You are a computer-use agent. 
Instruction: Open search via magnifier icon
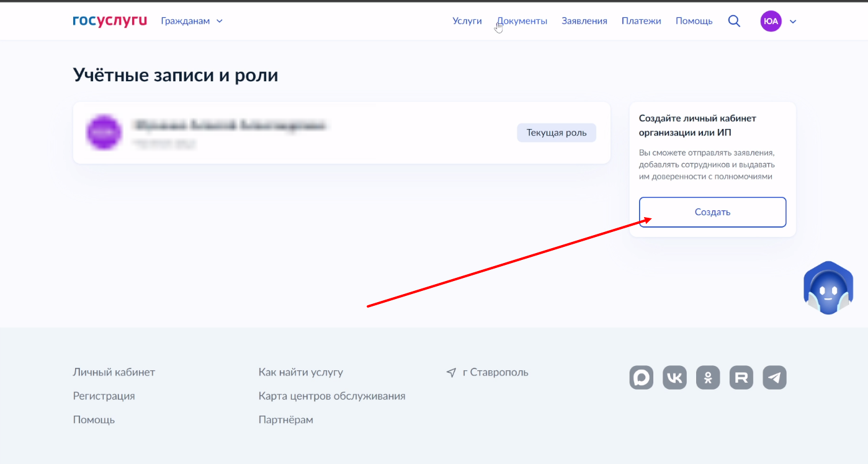[x=734, y=21]
